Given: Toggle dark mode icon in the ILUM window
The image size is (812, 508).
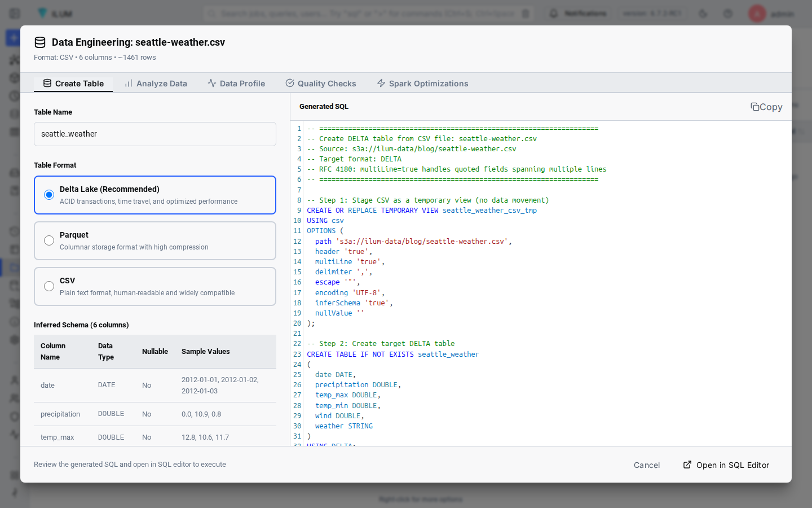Looking at the screenshot, I should click(x=703, y=14).
